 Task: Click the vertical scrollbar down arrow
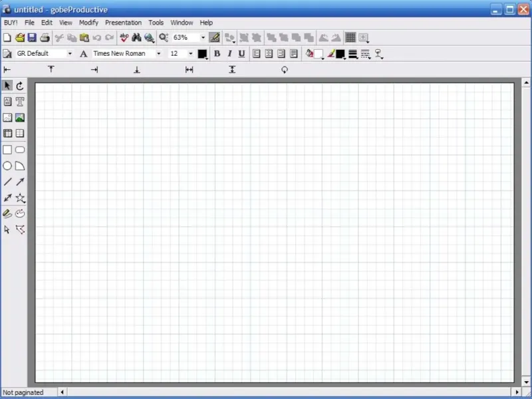[526, 382]
